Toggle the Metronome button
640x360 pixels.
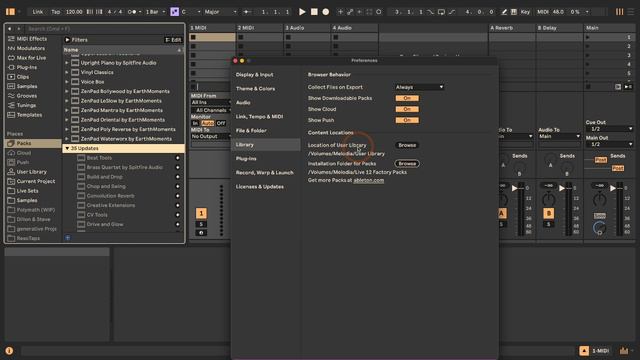pyautogui.click(x=132, y=12)
